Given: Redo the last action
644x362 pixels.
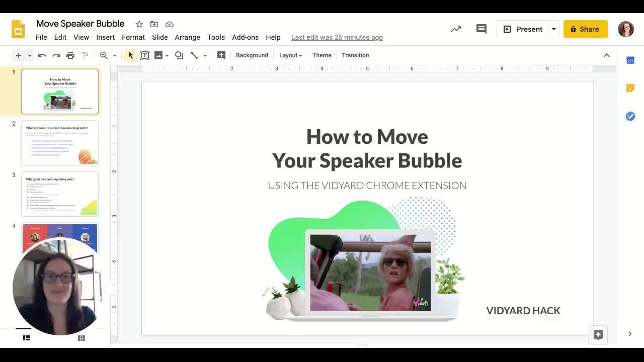Looking at the screenshot, I should pyautogui.click(x=56, y=55).
